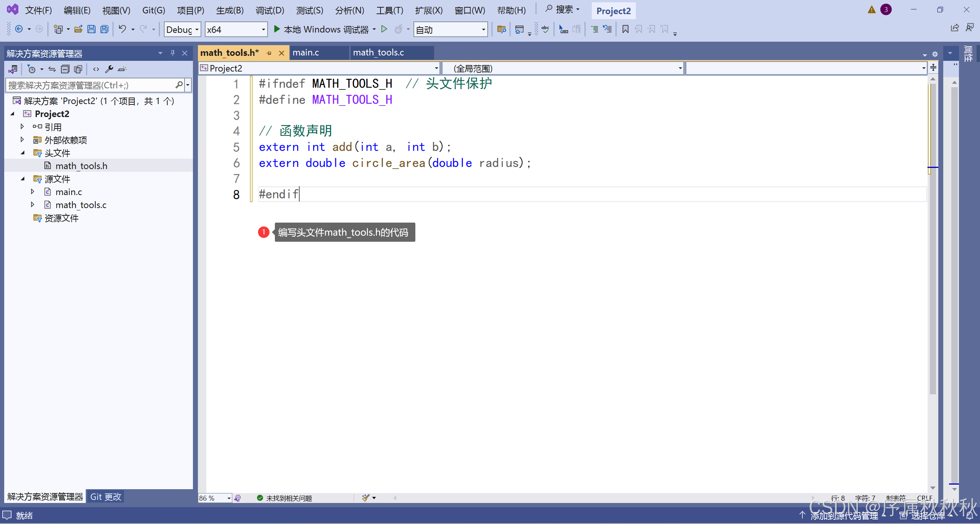Click the spell check abc icon
Viewport: 980px width, 524px height.
(x=546, y=29)
